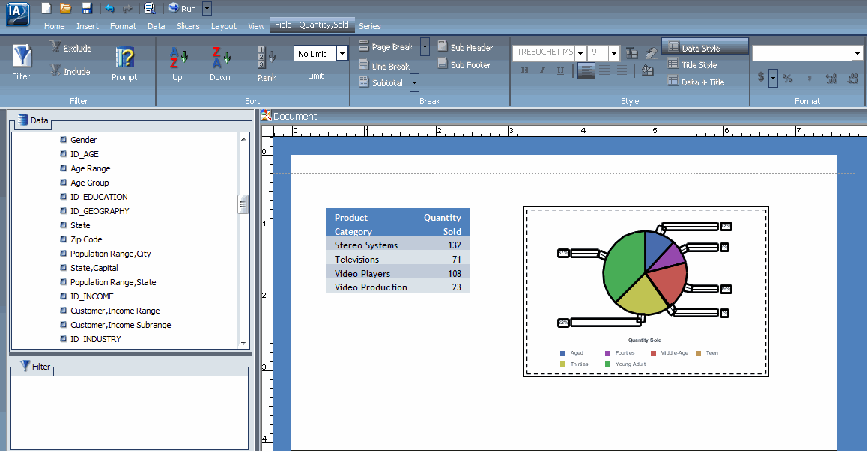Click the Rank icon

[267, 58]
